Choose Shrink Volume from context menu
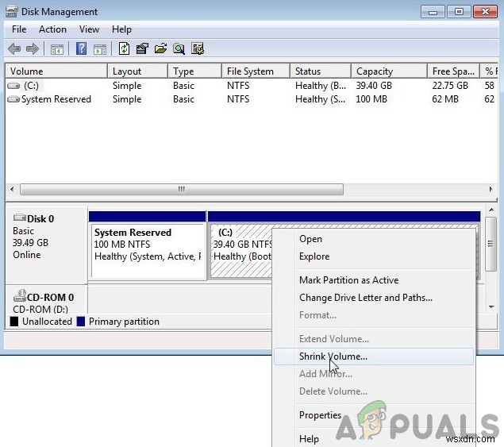The height and width of the screenshot is (447, 504). click(374, 356)
